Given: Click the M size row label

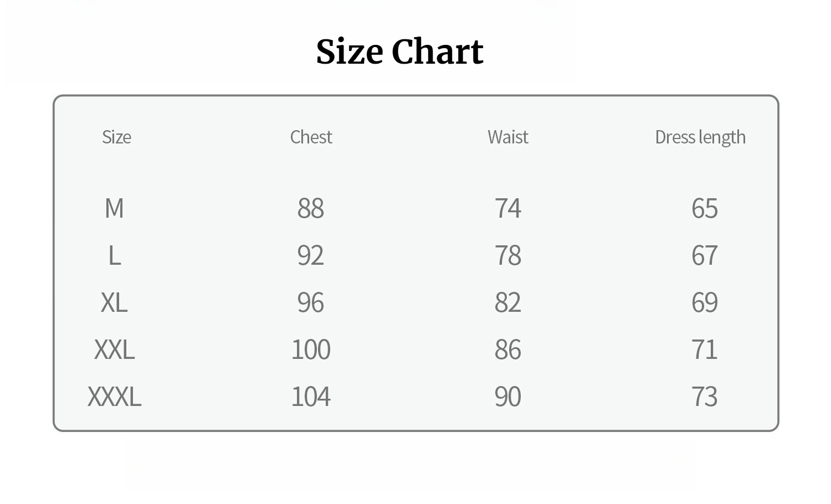Looking at the screenshot, I should click(114, 208).
